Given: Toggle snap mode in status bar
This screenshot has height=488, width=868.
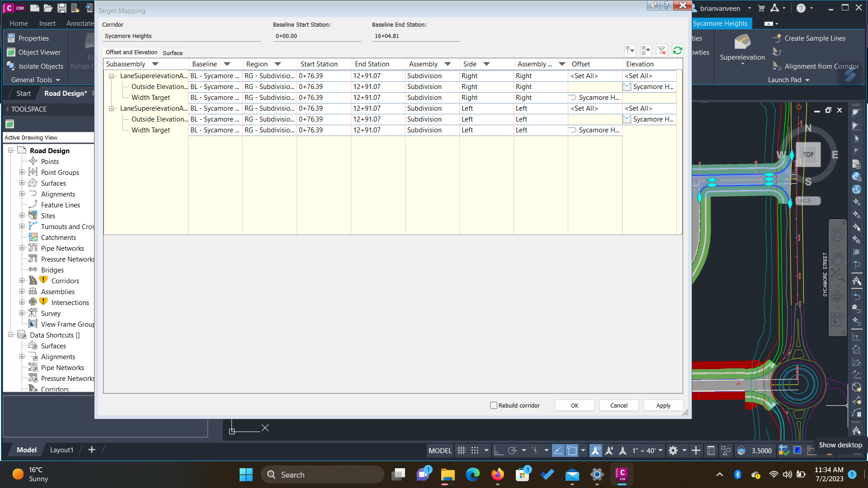Looking at the screenshot, I should [x=475, y=450].
